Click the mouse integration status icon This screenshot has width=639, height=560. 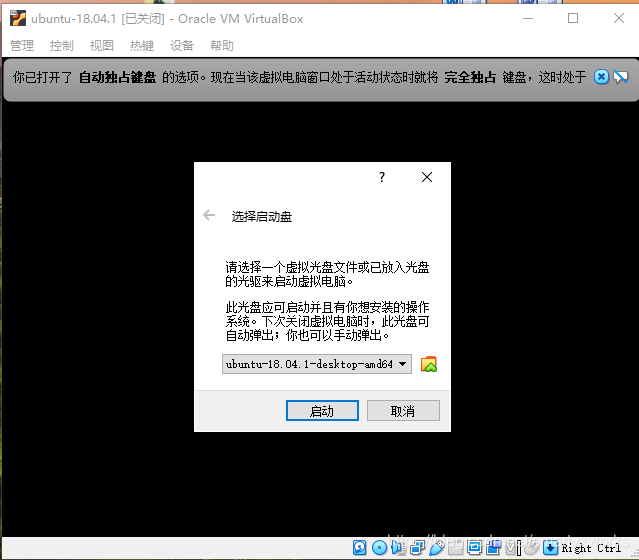[x=531, y=547]
